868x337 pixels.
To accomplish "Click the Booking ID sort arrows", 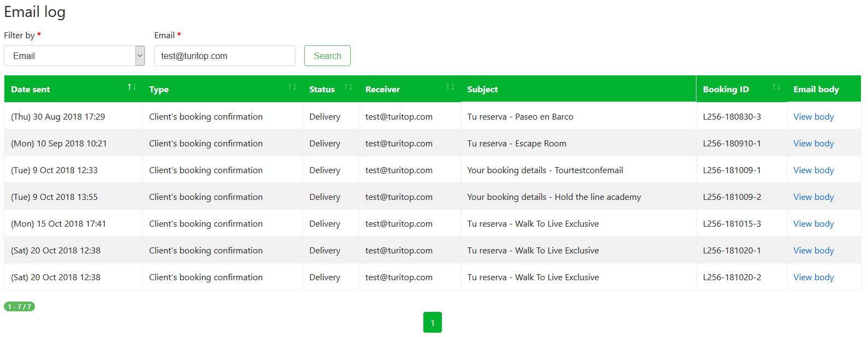I will 776,87.
